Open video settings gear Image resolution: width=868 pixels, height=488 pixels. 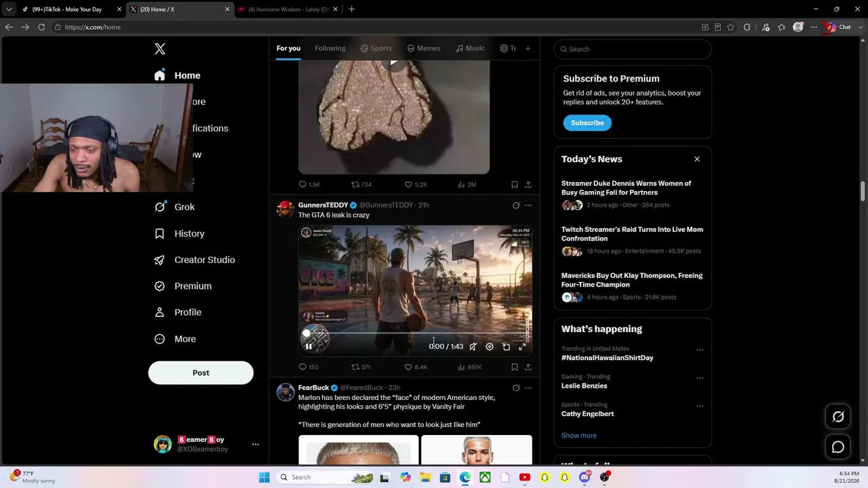(x=490, y=346)
